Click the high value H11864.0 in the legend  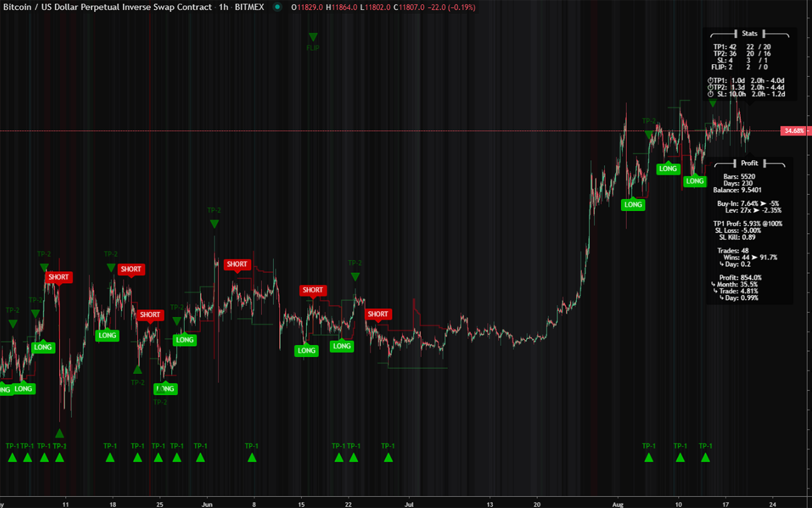pos(342,8)
